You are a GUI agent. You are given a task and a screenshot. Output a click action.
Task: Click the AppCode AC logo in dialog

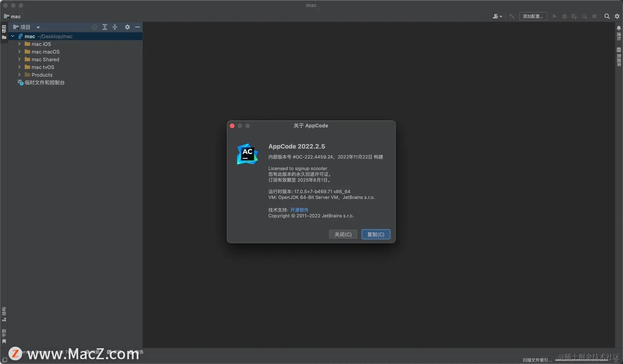pos(247,154)
